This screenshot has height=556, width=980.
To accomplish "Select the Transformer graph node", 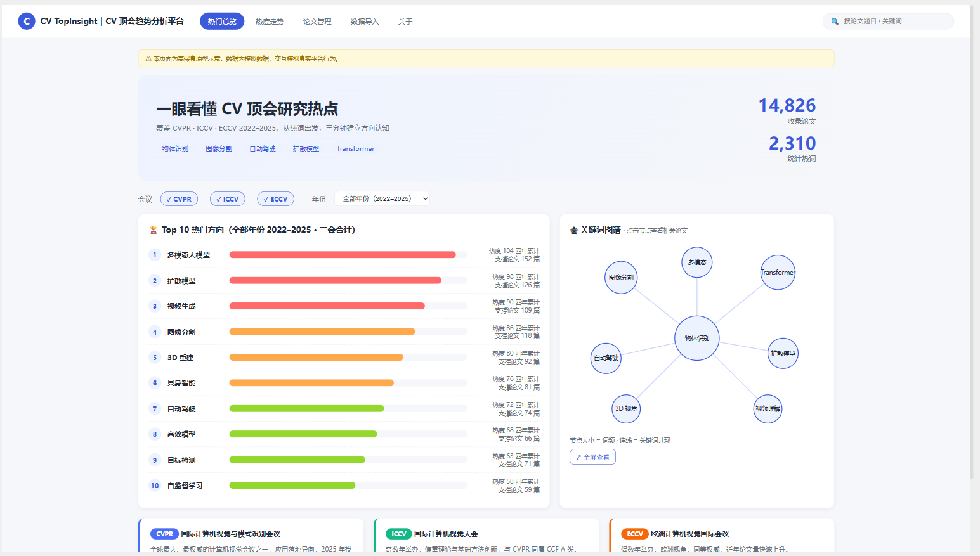I will coord(778,272).
